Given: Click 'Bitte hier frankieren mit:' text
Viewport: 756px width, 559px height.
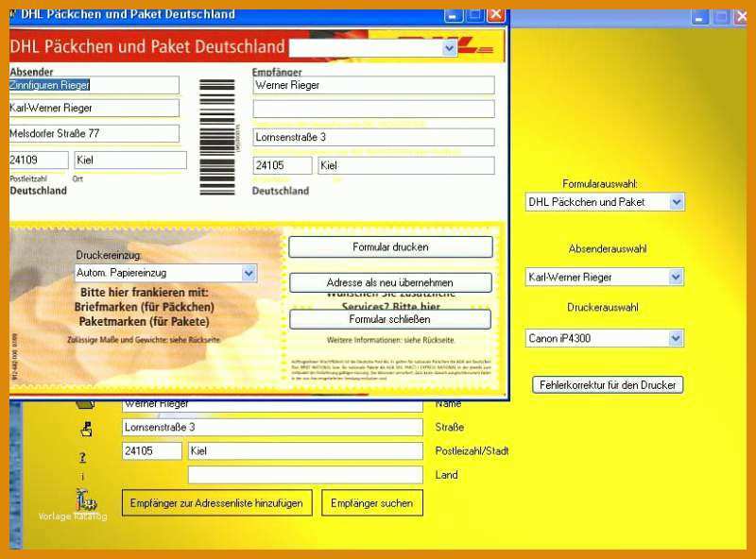Looking at the screenshot, I should tap(145, 293).
